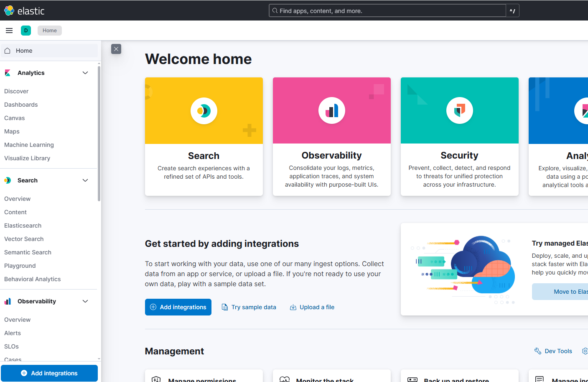Click the Analytics section header label

pyautogui.click(x=31, y=73)
